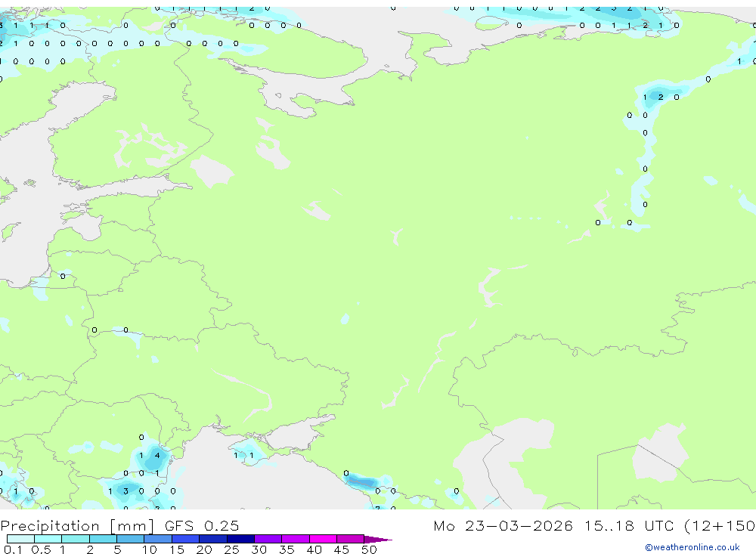Pick the 25–30 mm navy legend swatch
The height and width of the screenshot is (554, 756).
tap(240, 539)
